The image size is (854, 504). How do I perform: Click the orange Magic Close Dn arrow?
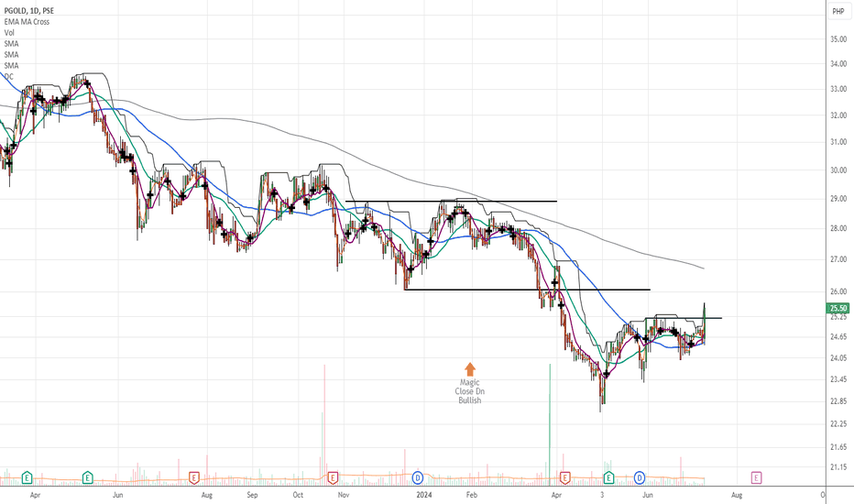(469, 369)
